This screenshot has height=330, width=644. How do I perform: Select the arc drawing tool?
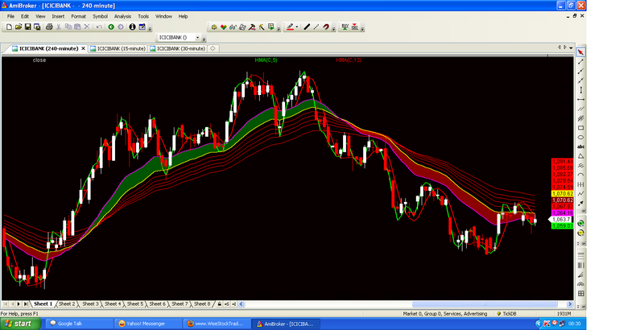(580, 175)
